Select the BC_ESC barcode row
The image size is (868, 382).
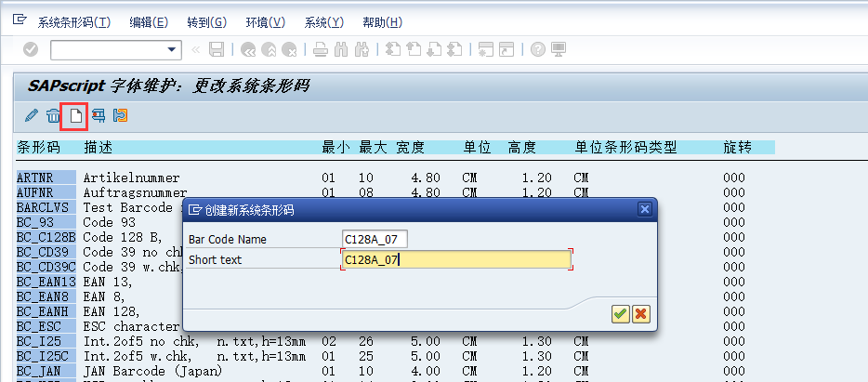pos(46,326)
